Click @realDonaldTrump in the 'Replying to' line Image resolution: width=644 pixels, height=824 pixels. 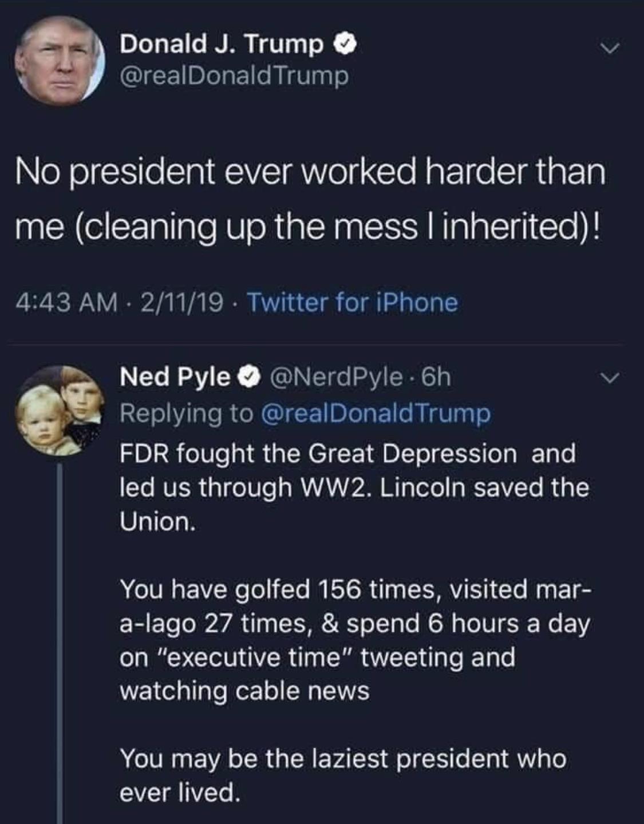(376, 413)
